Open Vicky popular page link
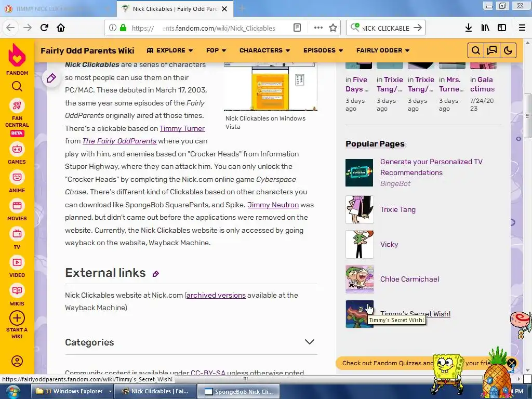Screen dimensions: 532x399 pos(389,244)
